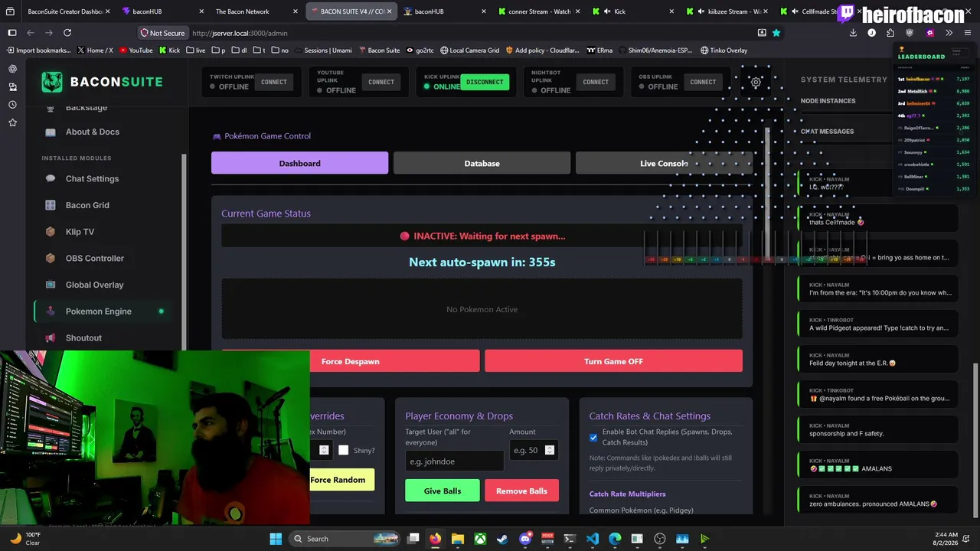Image resolution: width=980 pixels, height=551 pixels.
Task: Reload the page with the refresh icon
Action: (x=67, y=33)
